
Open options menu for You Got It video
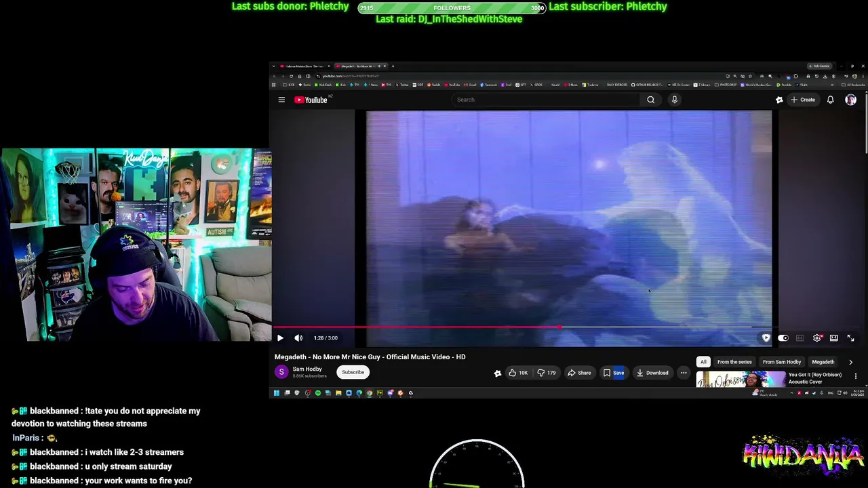point(855,376)
